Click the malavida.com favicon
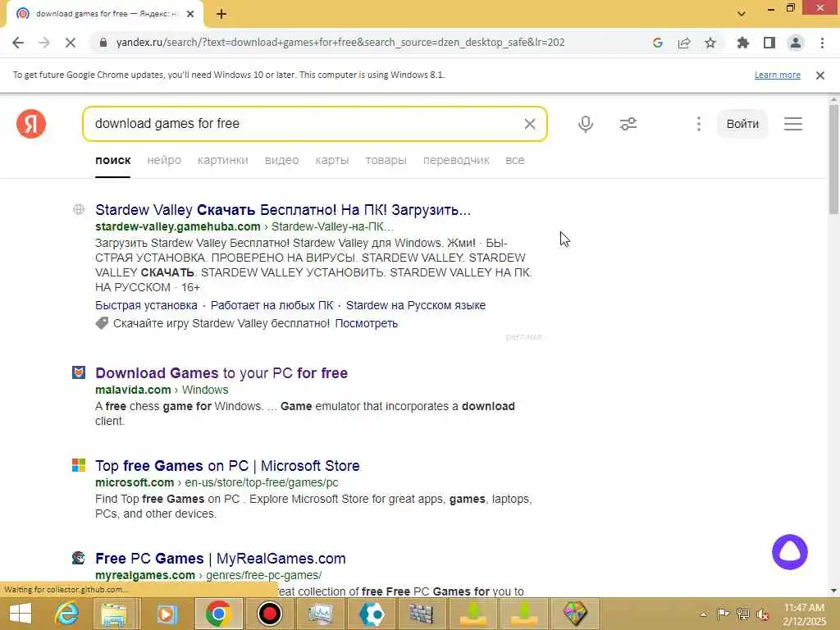The height and width of the screenshot is (630, 840). tap(79, 372)
